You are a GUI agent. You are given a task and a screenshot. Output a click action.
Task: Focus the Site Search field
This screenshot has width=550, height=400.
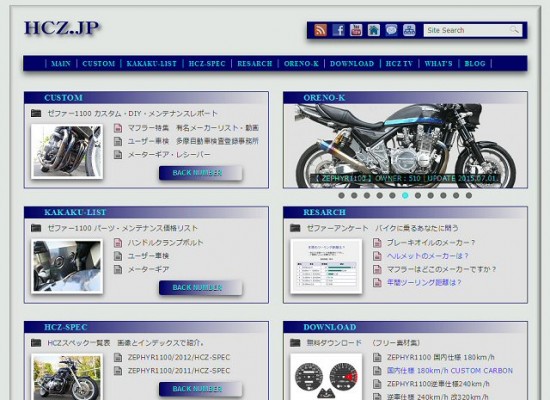click(467, 30)
